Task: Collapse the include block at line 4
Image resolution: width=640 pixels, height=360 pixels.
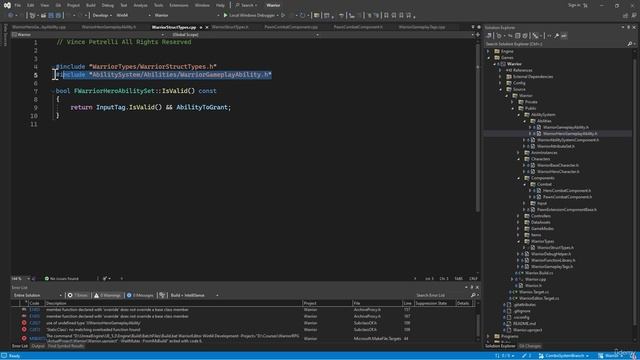Action: click(53, 67)
